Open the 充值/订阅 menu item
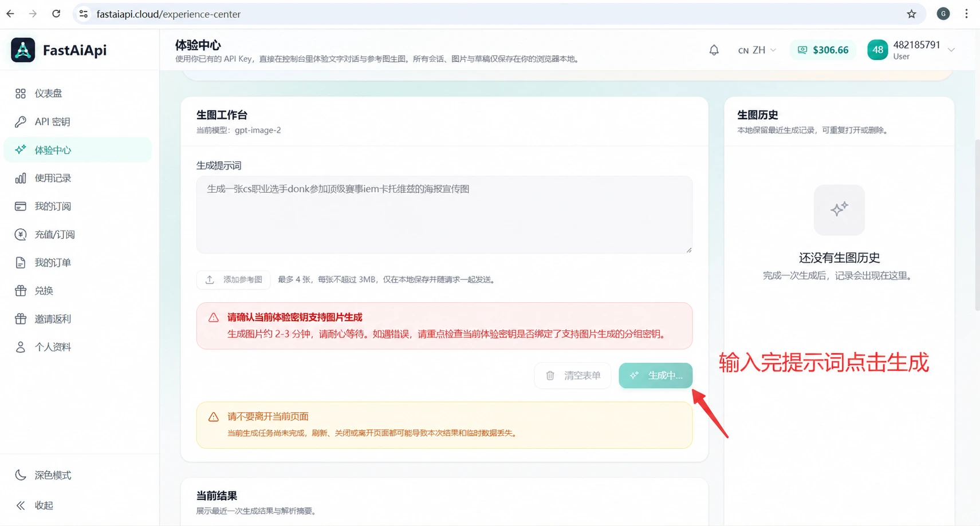Screen dimensions: 980x526 tap(77, 234)
